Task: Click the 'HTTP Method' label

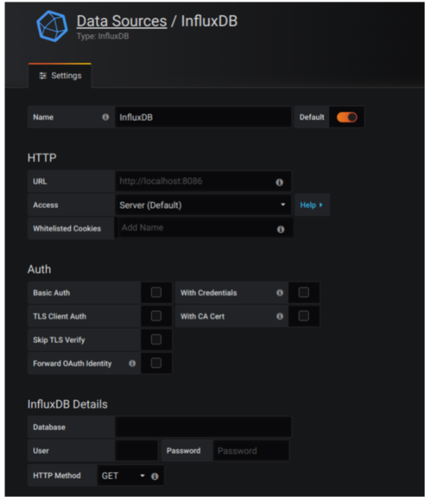Action: pyautogui.click(x=57, y=476)
